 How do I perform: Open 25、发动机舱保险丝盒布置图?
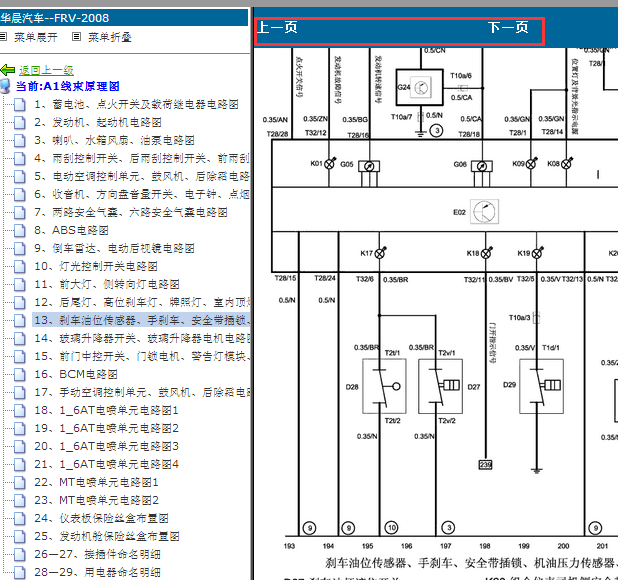107,536
